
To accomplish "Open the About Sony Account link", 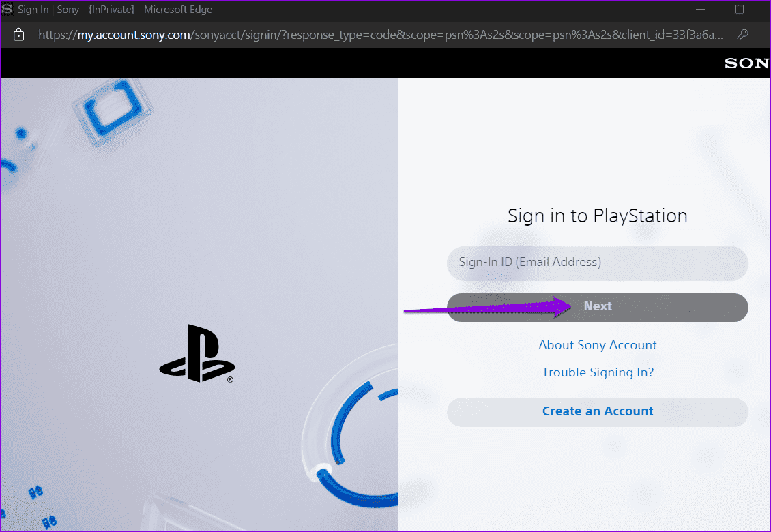I will [x=598, y=345].
